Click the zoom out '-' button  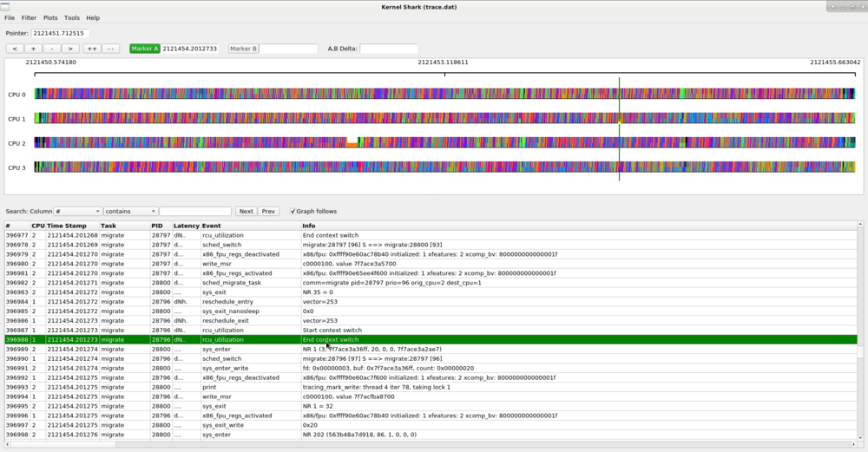[52, 49]
